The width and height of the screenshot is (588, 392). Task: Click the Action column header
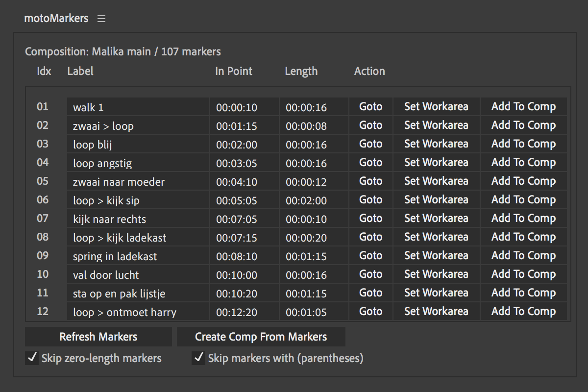pyautogui.click(x=369, y=71)
